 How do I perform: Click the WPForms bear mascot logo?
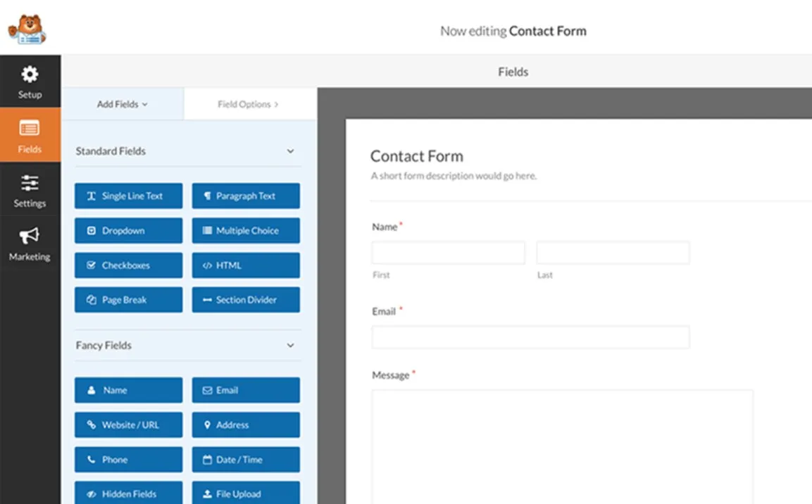[27, 29]
